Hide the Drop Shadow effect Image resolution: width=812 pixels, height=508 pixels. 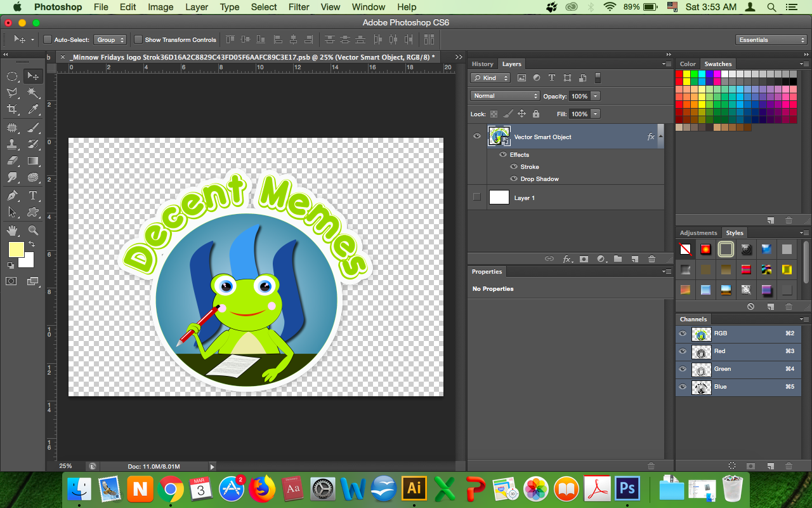514,179
